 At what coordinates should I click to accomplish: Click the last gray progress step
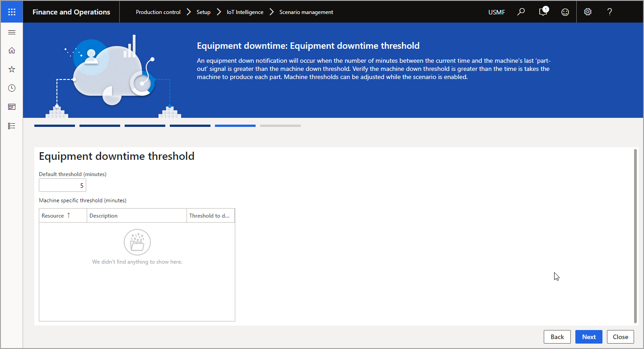pos(280,126)
